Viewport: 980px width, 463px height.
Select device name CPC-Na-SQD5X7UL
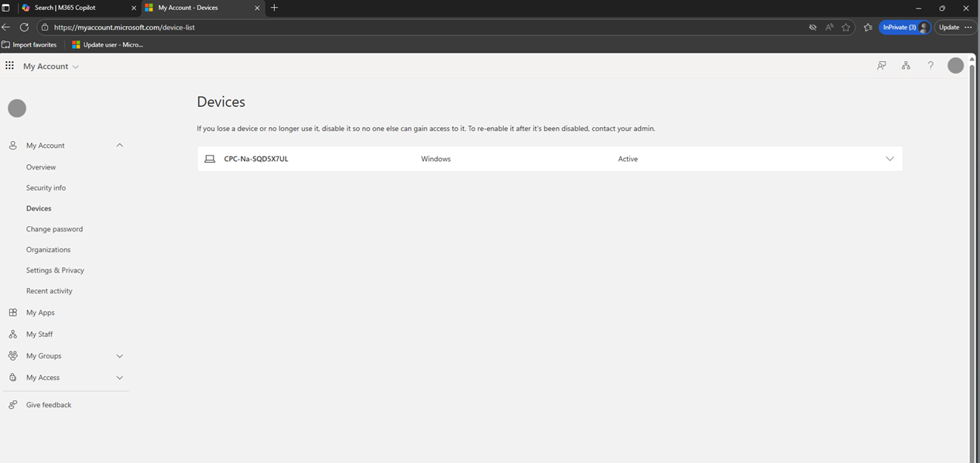256,159
